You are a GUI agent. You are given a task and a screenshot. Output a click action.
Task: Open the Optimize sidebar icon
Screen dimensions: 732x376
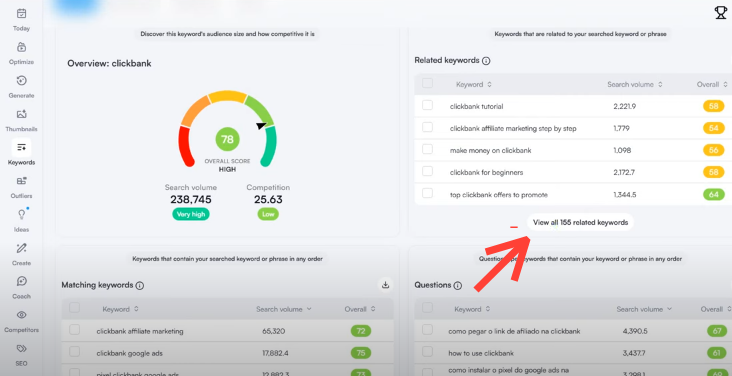(x=21, y=47)
